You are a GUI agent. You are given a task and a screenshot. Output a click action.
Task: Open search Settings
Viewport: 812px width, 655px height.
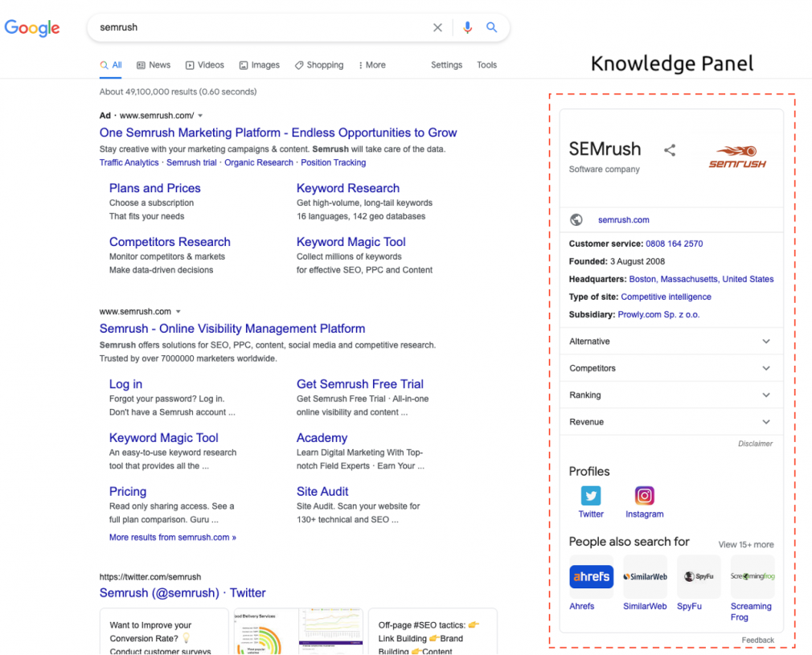click(x=446, y=65)
